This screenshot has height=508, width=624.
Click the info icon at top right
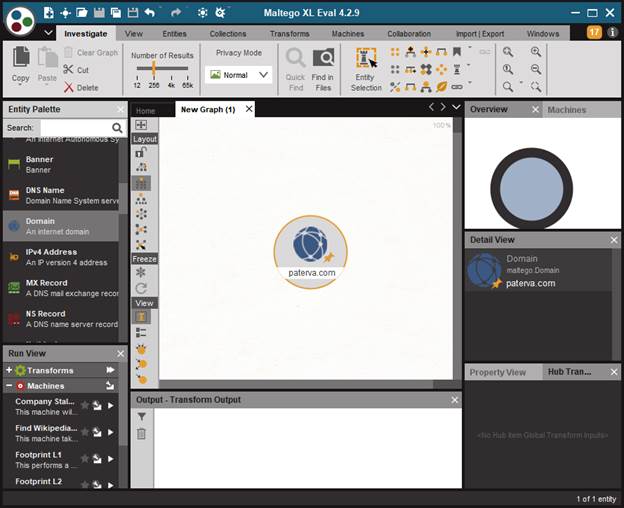coord(612,32)
